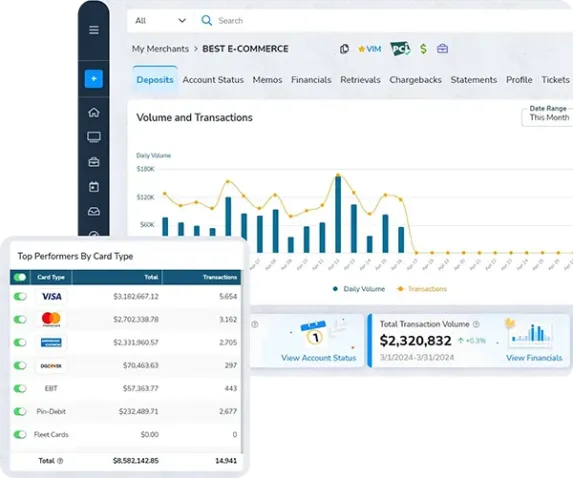
Task: Click the VIM star badge
Action: (369, 49)
